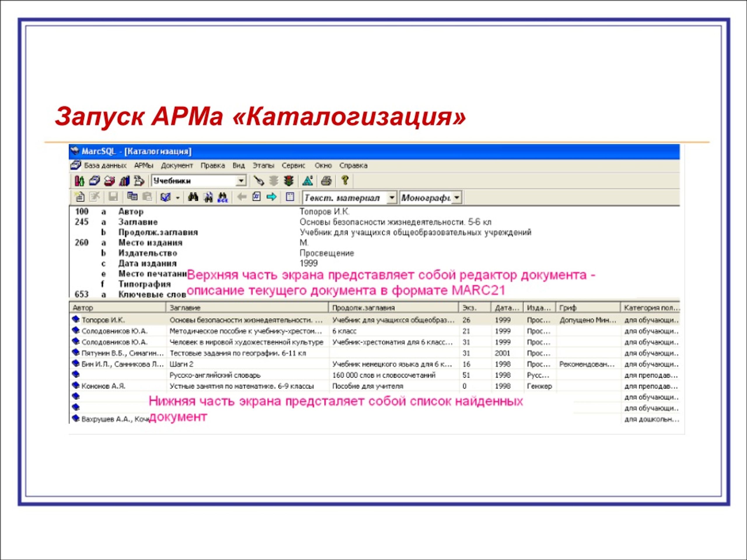Click the 'Допущено Мин...' cell
The width and height of the screenshot is (747, 560).
coord(588,320)
